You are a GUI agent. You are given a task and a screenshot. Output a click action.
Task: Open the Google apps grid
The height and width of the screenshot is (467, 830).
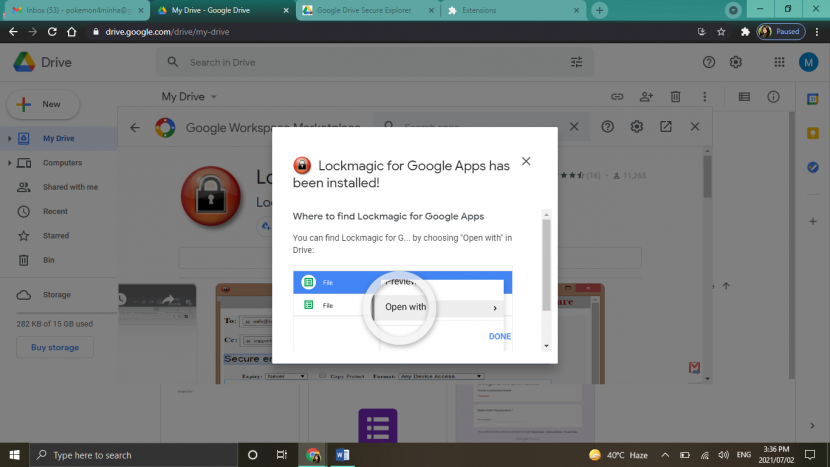(779, 62)
